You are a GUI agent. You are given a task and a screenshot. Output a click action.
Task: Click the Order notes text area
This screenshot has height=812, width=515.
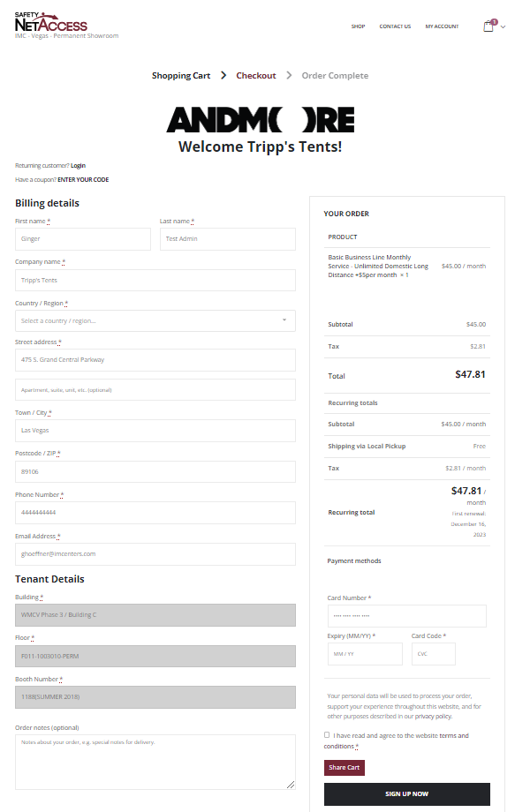pyautogui.click(x=155, y=762)
